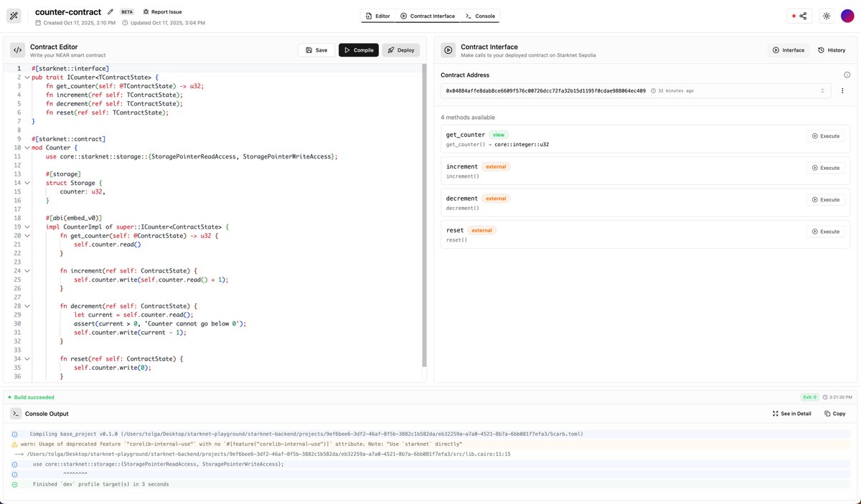
Task: Click the 'external' badge on increment
Action: 496,166
